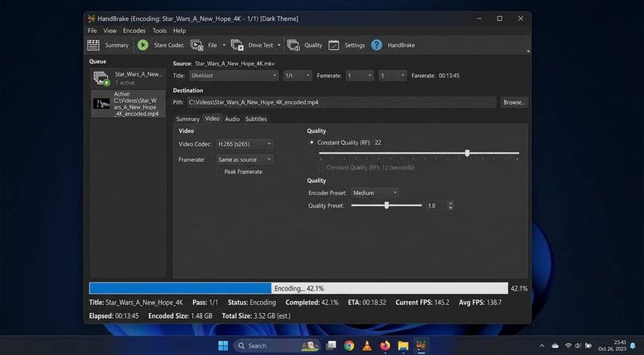Select the active encode job thumbnail

coord(101,104)
